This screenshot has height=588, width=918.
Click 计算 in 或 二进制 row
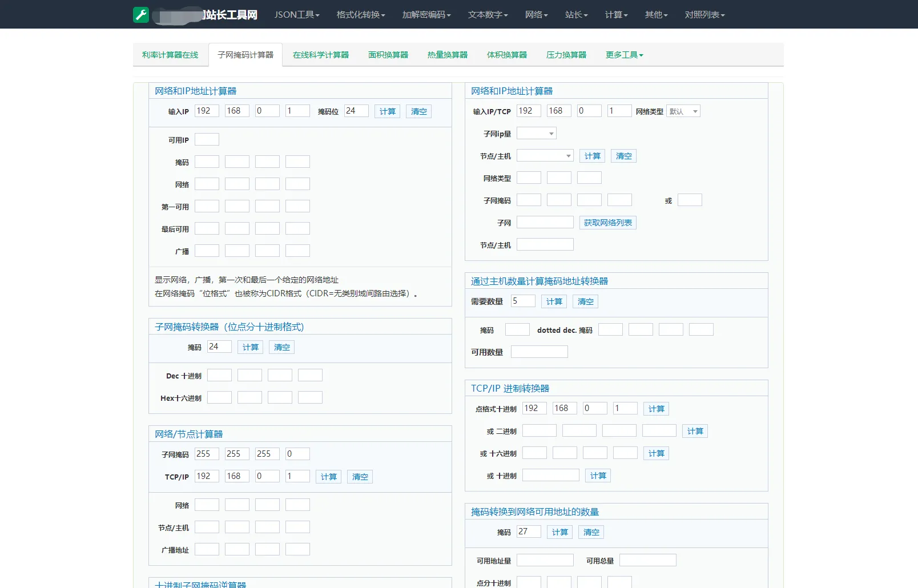click(x=695, y=431)
